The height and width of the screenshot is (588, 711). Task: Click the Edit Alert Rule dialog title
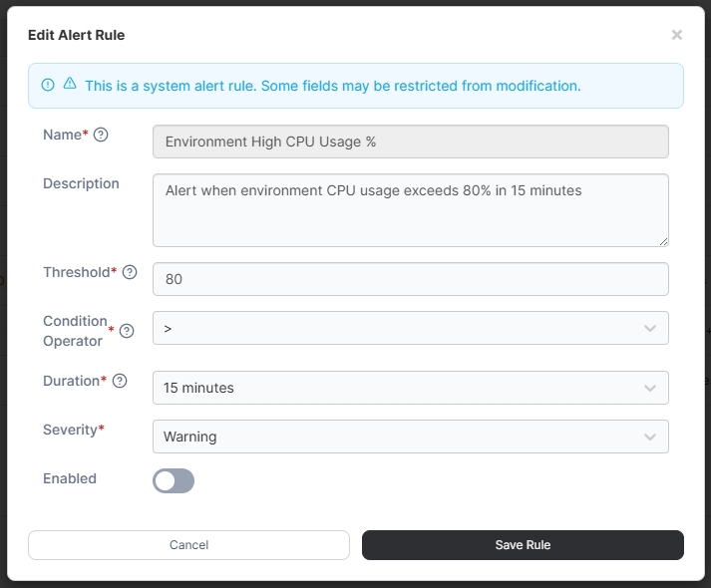pos(76,35)
